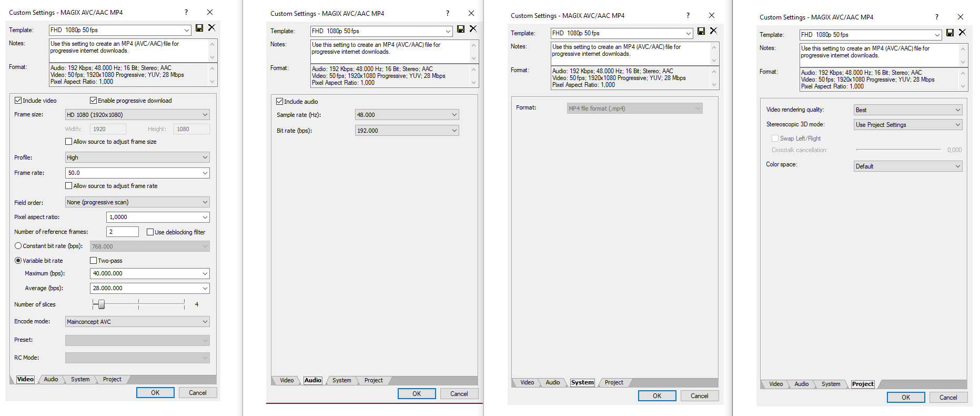Image resolution: width=980 pixels, height=416 pixels.
Task: Delete template X icon in Project dialog
Action: [962, 32]
